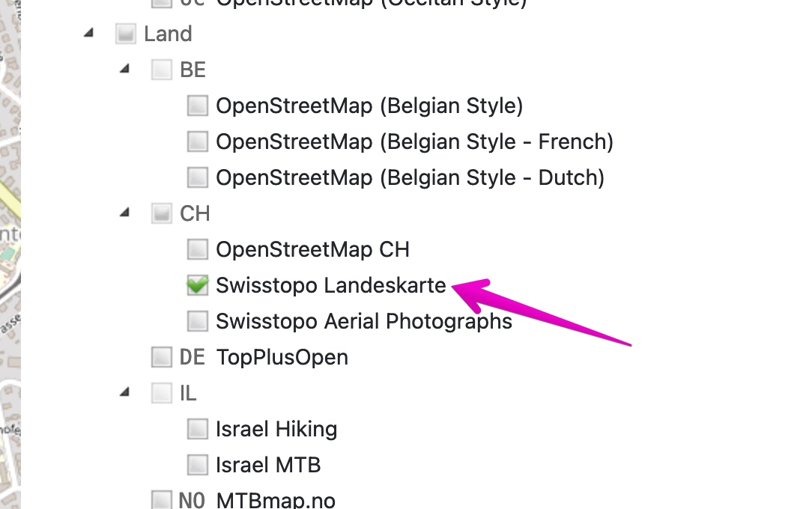Check Swisstopo Aerial Photographs checkbox
812x509 pixels.
(197, 321)
